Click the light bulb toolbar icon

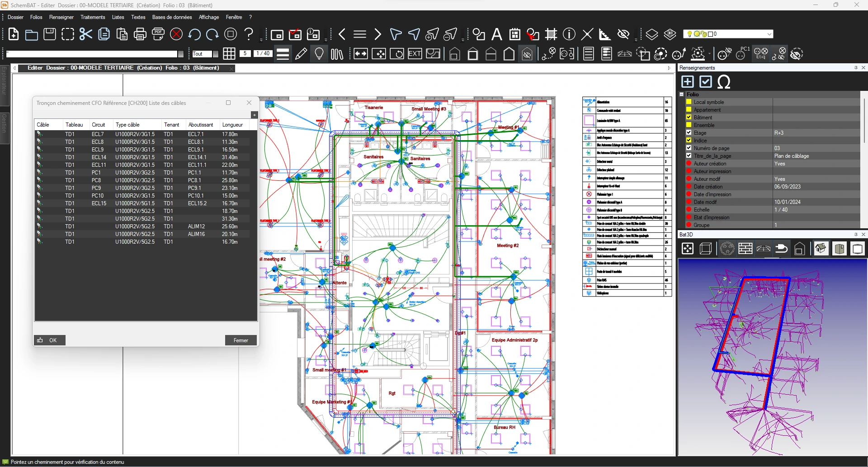319,54
